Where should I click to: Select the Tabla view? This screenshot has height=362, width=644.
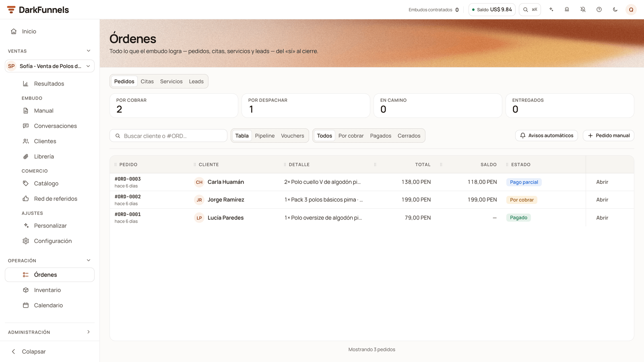[242, 136]
